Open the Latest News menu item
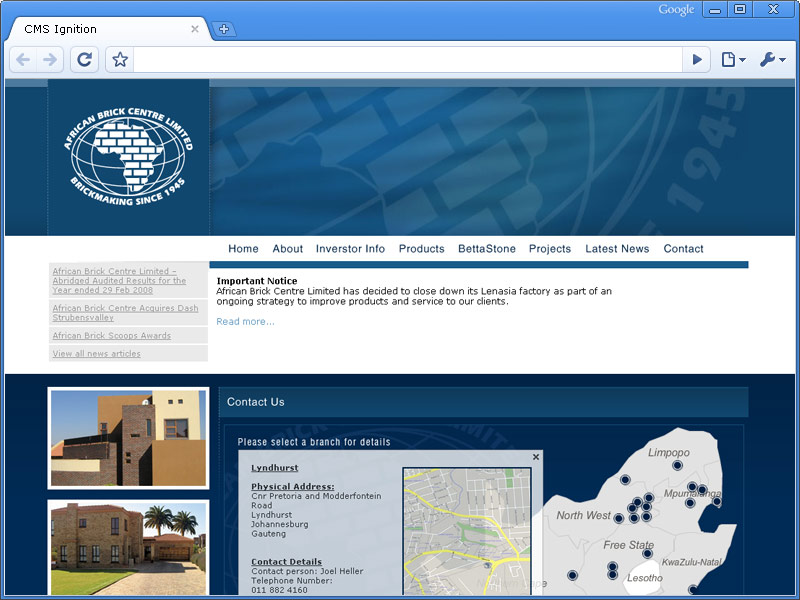This screenshot has height=600, width=800. (617, 248)
